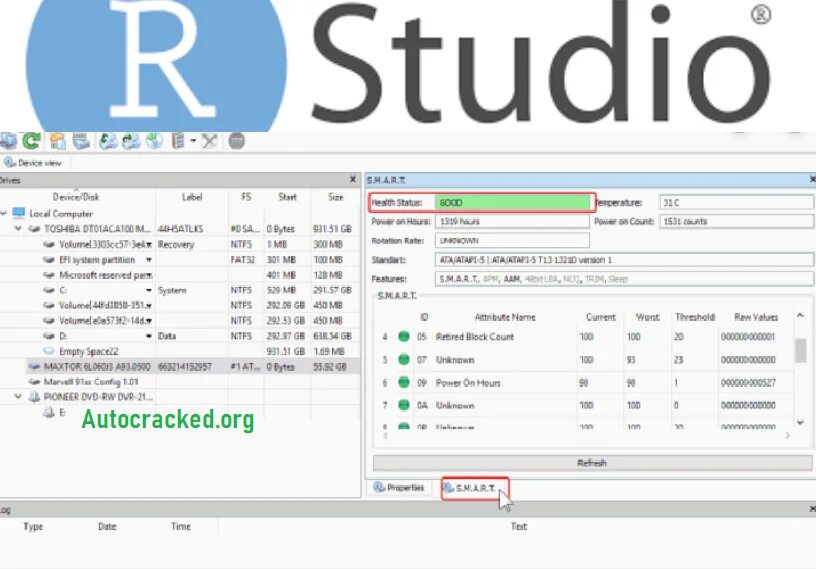Click the Create Image toolbar icon

tap(131, 141)
